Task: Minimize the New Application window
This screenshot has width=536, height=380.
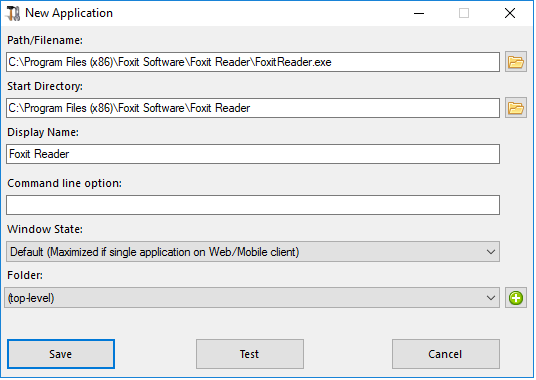Action: 419,13
